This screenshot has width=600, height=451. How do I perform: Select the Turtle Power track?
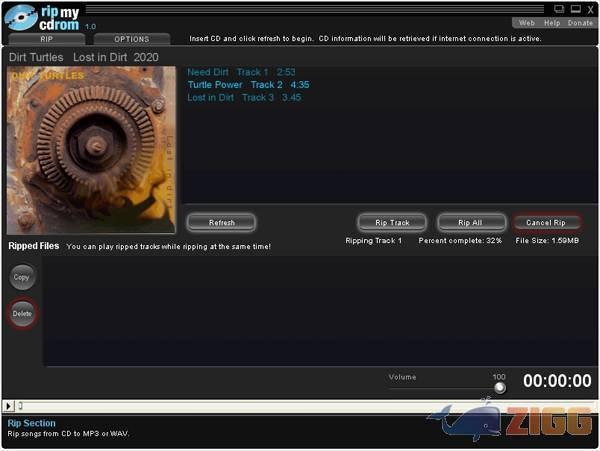[x=247, y=85]
